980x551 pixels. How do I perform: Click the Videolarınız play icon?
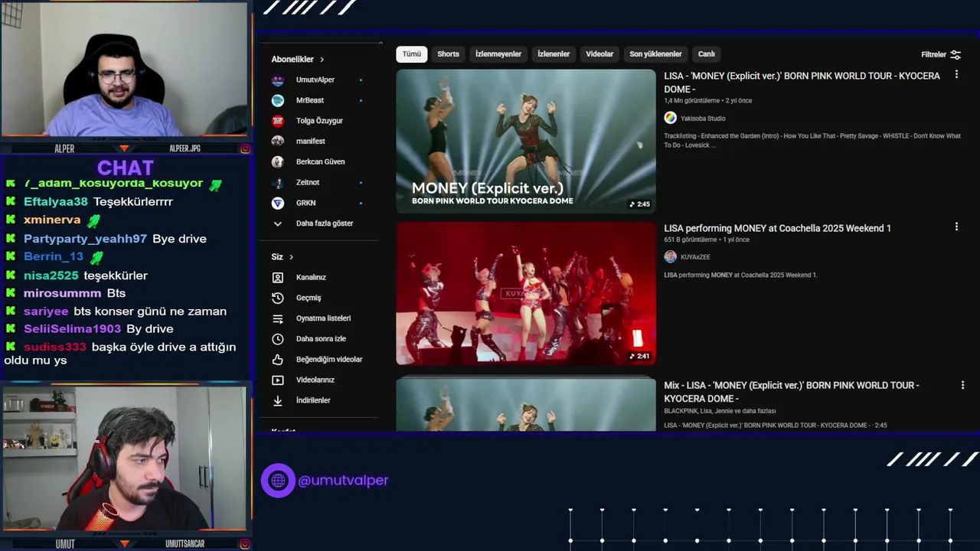(x=278, y=380)
